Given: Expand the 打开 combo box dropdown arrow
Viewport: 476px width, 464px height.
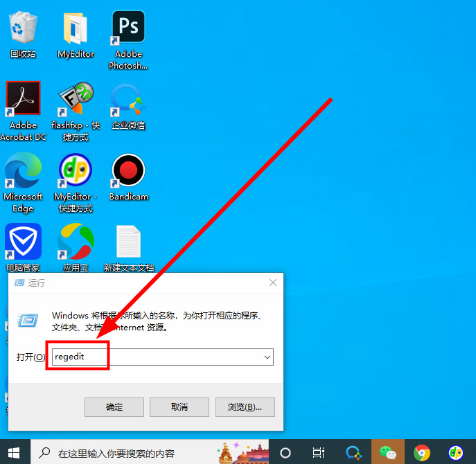Looking at the screenshot, I should coord(267,357).
